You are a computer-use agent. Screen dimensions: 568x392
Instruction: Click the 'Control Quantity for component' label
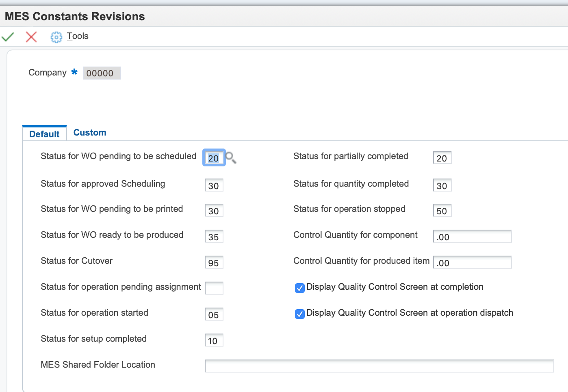(x=356, y=235)
